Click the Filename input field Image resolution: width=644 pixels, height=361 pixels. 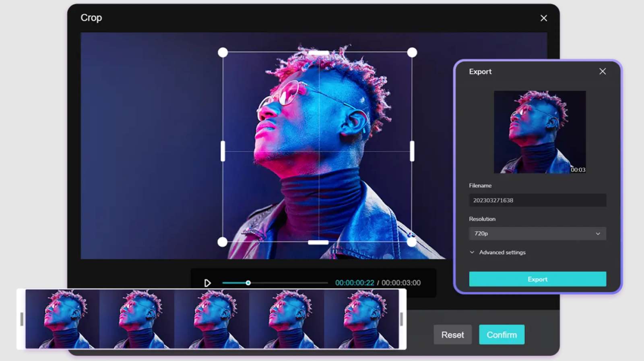[537, 200]
